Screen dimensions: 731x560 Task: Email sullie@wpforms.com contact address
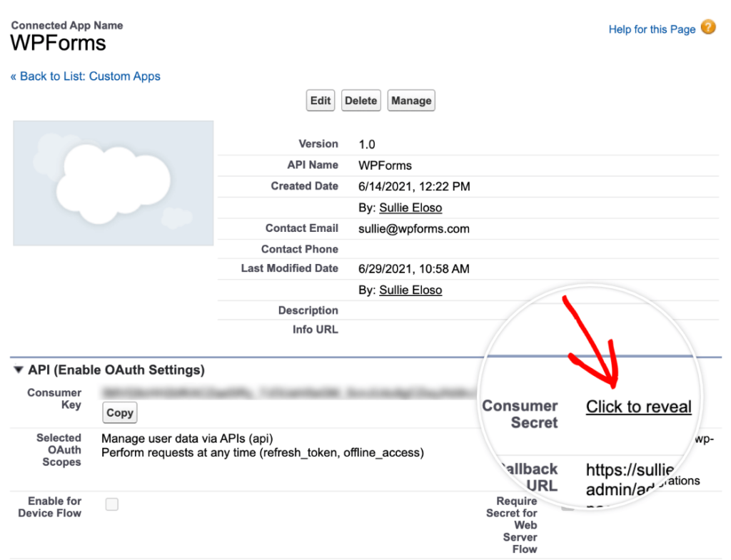tap(413, 228)
